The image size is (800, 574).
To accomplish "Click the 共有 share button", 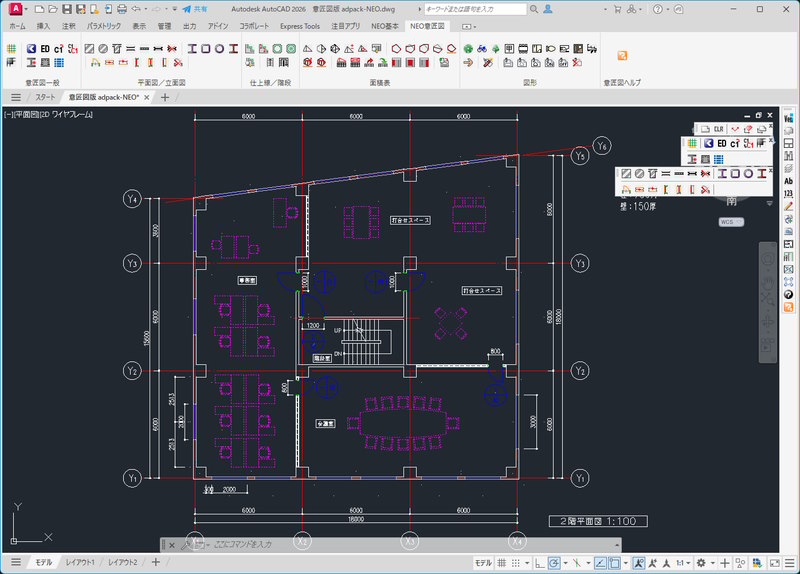I will coord(195,9).
